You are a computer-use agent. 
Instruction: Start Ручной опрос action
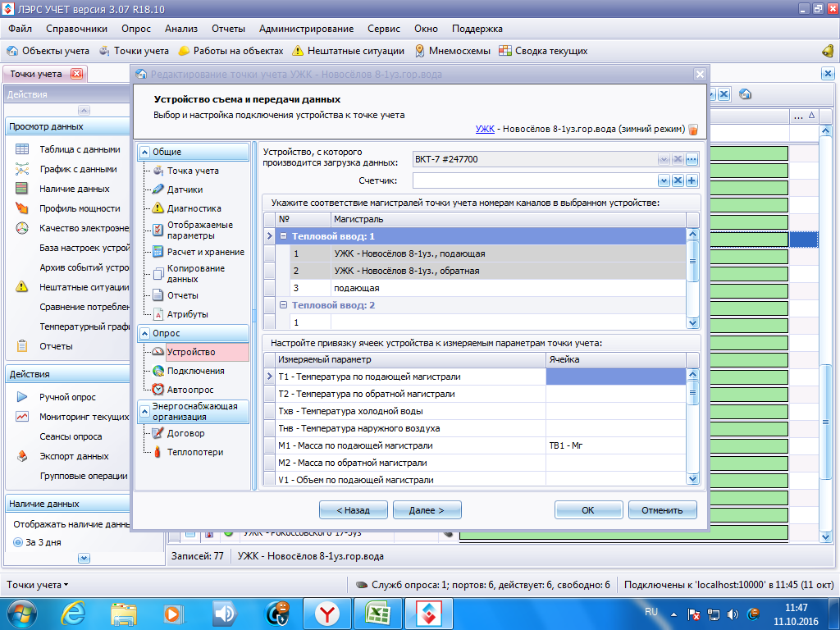67,397
